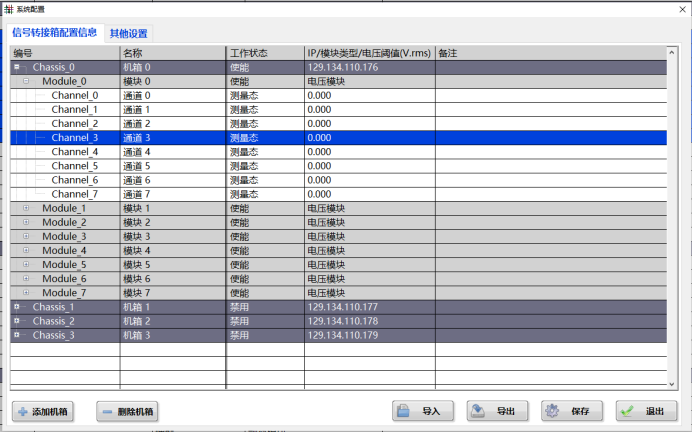Click the import icon beside 导入
The width and height of the screenshot is (693, 432).
(x=404, y=411)
